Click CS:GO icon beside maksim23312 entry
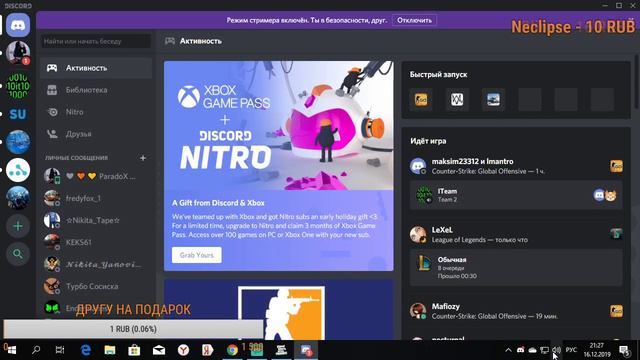This screenshot has height=360, width=640. pyautogui.click(x=616, y=166)
